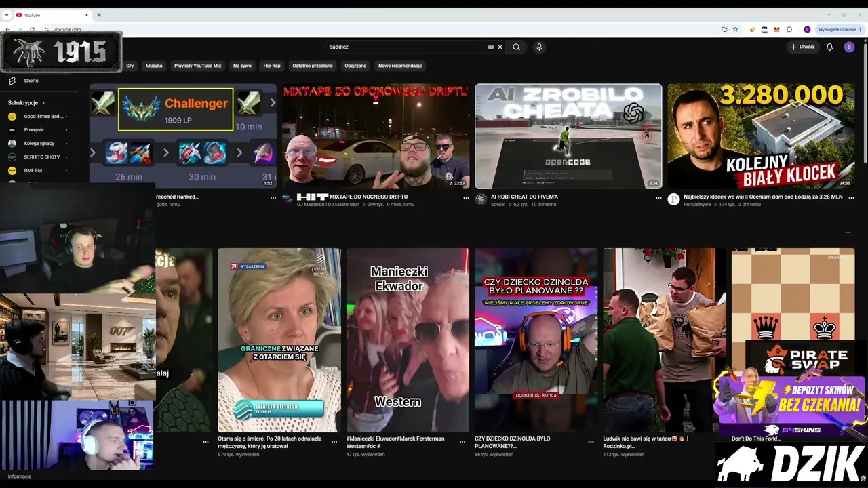The image size is (868, 488).
Task: Select the Na żywo filter chip
Action: pos(242,66)
